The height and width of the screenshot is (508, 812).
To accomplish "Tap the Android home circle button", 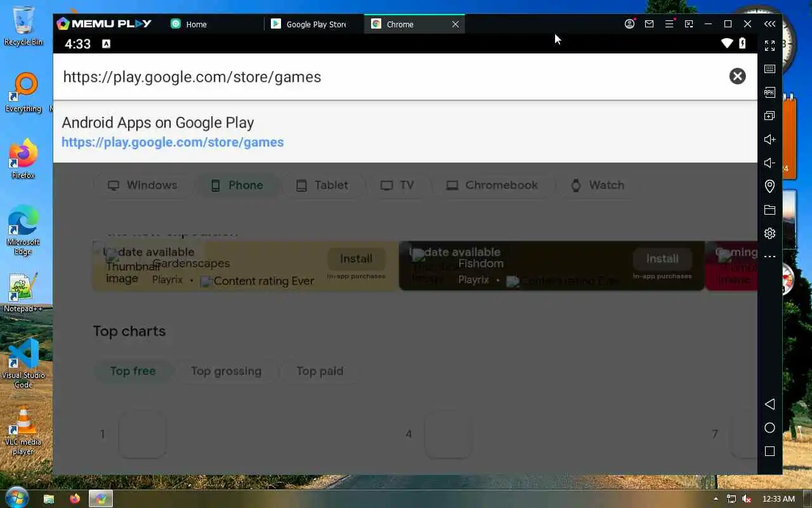I will tap(769, 428).
